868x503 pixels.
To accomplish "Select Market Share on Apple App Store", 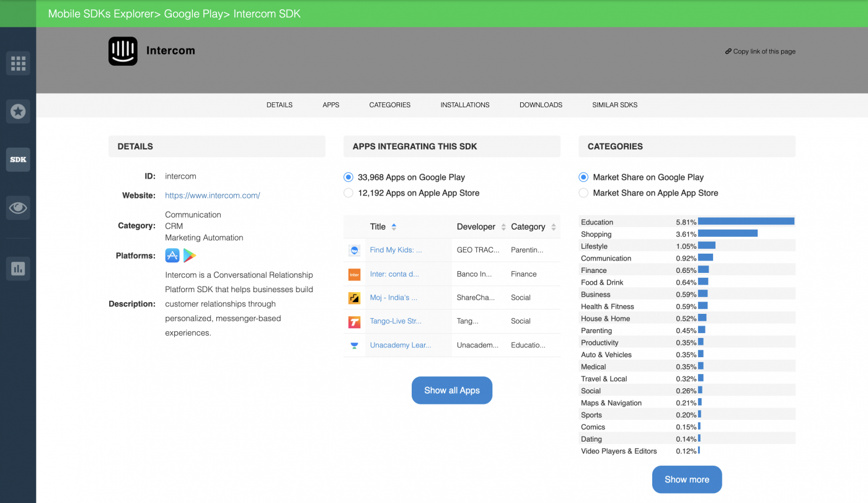I will point(583,192).
